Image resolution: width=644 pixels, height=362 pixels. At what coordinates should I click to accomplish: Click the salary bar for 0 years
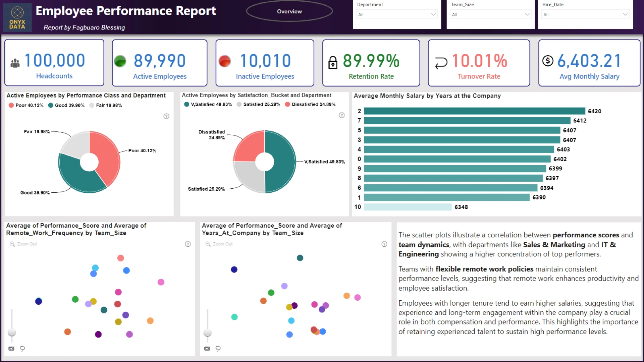[458, 159]
